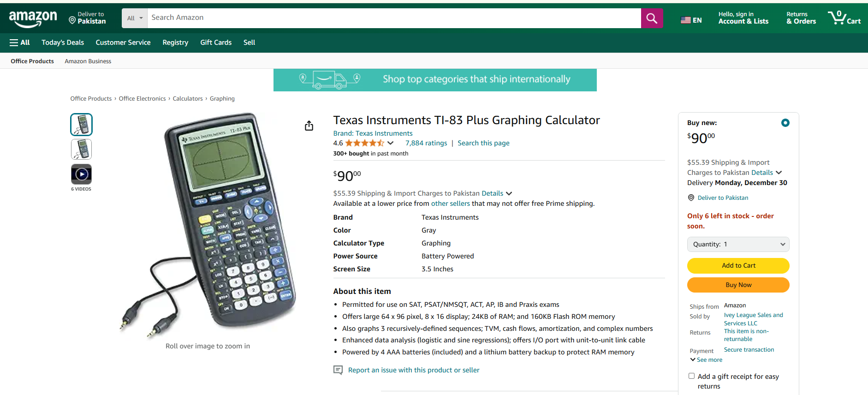Open other sellers link
The width and height of the screenshot is (868, 395).
point(450,203)
